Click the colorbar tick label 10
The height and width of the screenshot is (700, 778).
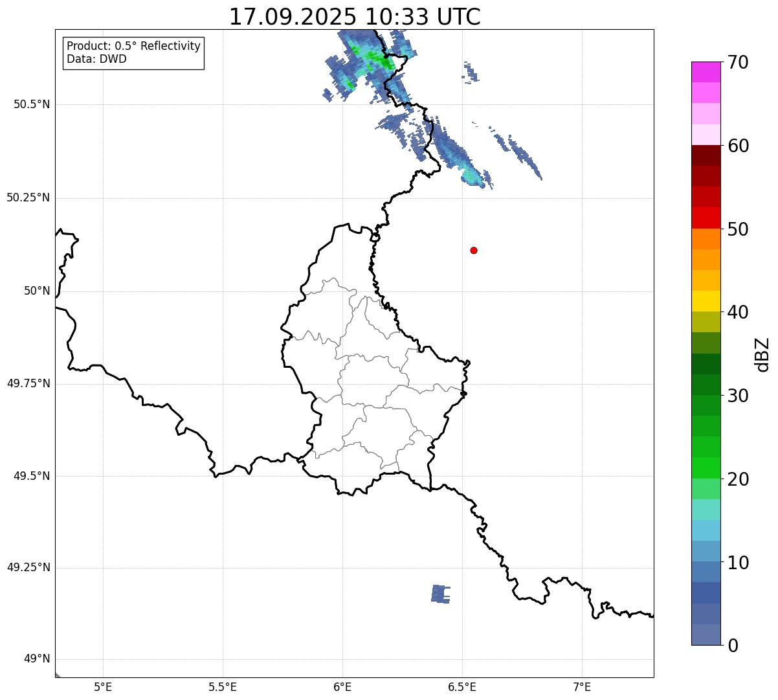(x=737, y=563)
